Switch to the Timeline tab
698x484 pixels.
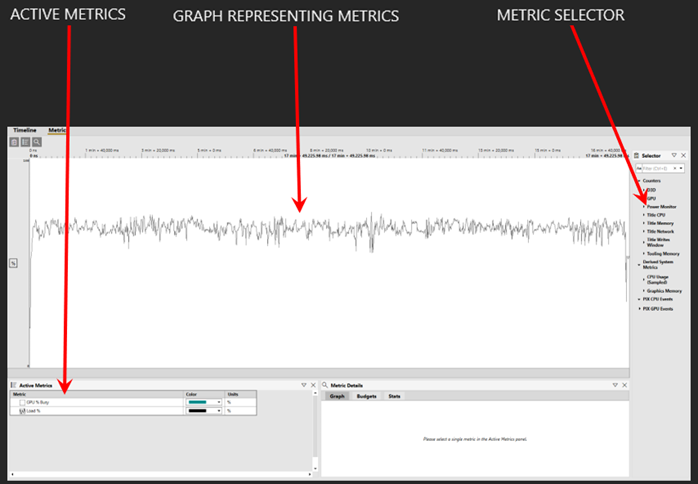click(x=25, y=130)
